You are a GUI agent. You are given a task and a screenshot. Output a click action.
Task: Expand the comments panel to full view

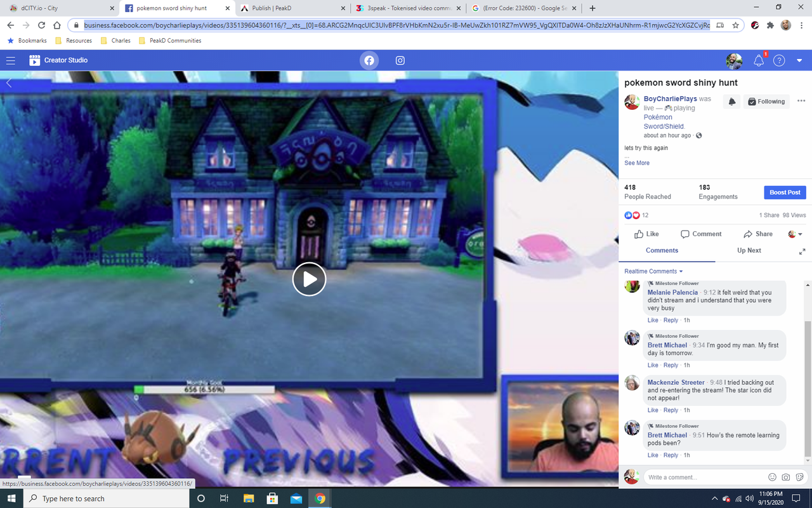(802, 251)
